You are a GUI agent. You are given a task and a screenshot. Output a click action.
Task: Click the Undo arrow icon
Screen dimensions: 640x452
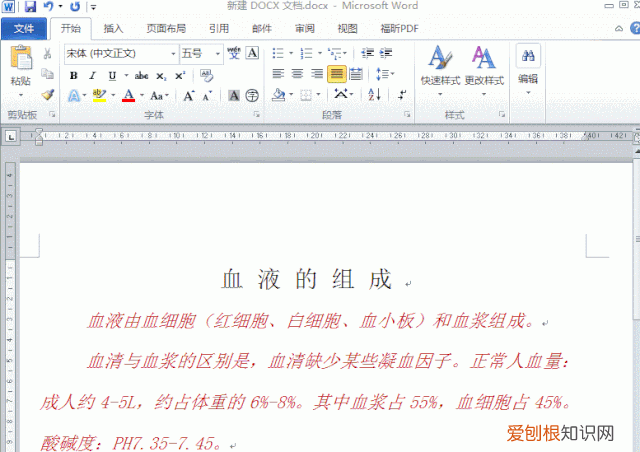tap(49, 6)
